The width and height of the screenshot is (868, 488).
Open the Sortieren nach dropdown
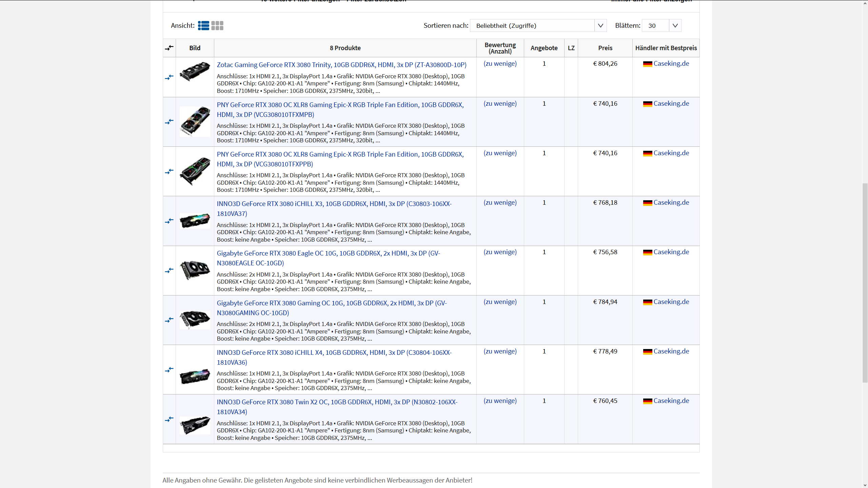(532, 26)
